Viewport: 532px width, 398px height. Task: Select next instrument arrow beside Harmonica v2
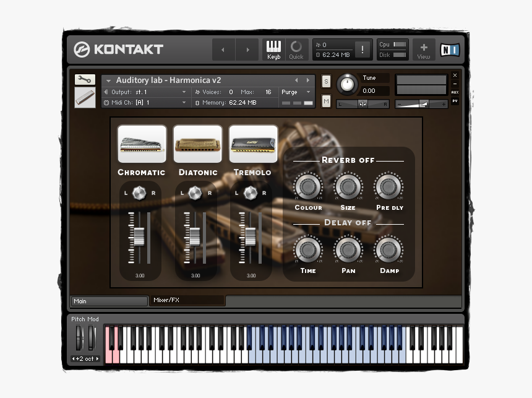[x=307, y=80]
